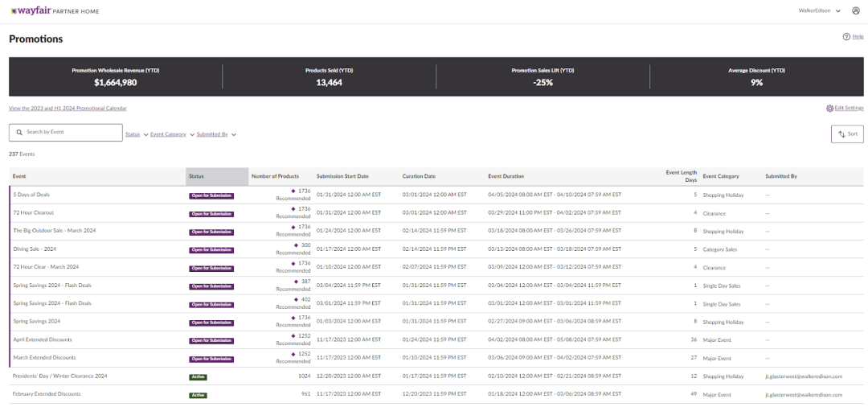This screenshot has width=868, height=407.
Task: Click the Help question mark icon
Action: 846,37
